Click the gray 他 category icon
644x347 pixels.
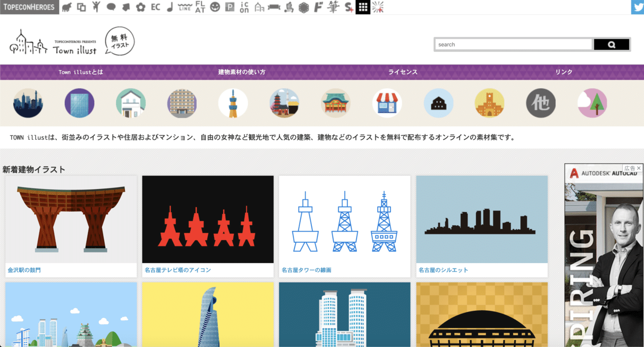(x=541, y=103)
